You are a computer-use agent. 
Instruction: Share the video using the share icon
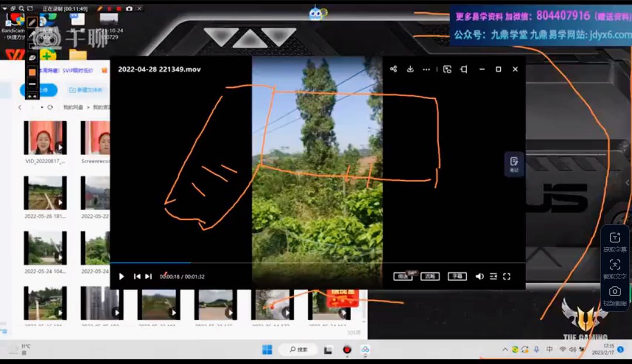click(393, 69)
